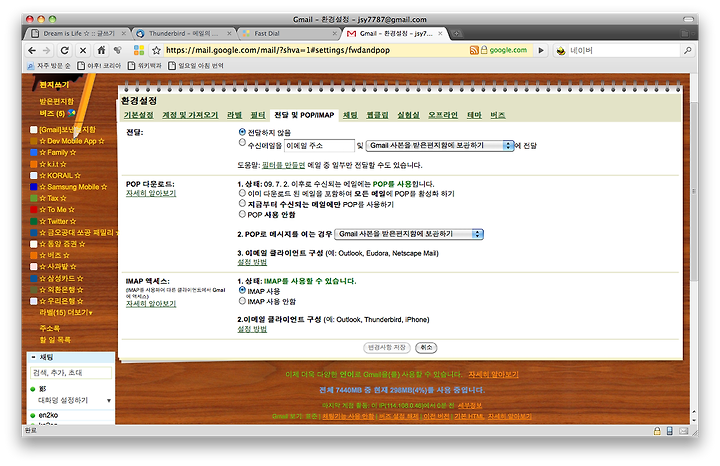The height and width of the screenshot is (466, 720).
Task: Select the 전달하지 않음 radio button
Action: tap(242, 132)
